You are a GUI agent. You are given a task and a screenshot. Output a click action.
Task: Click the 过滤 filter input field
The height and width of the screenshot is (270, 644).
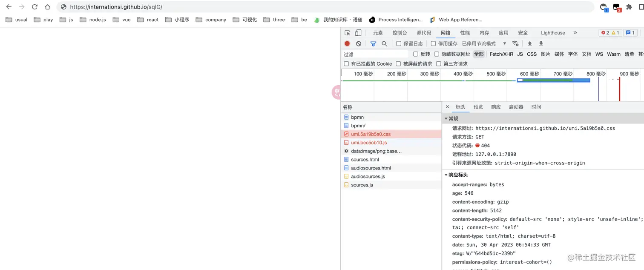375,54
